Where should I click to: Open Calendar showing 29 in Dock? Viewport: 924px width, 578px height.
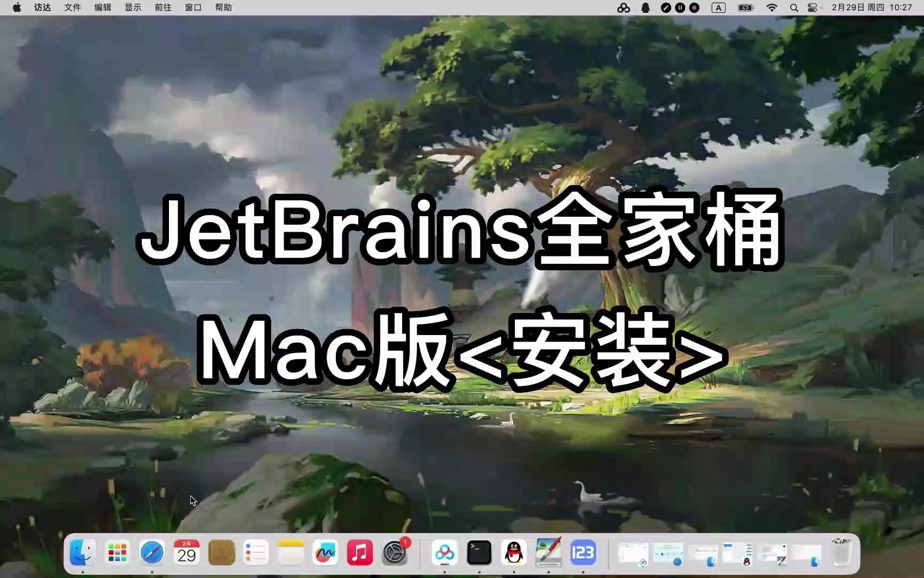pos(187,552)
